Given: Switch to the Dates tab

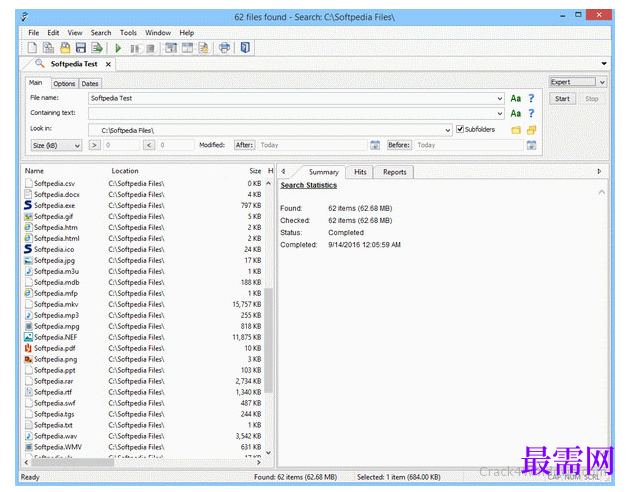Looking at the screenshot, I should [x=90, y=84].
